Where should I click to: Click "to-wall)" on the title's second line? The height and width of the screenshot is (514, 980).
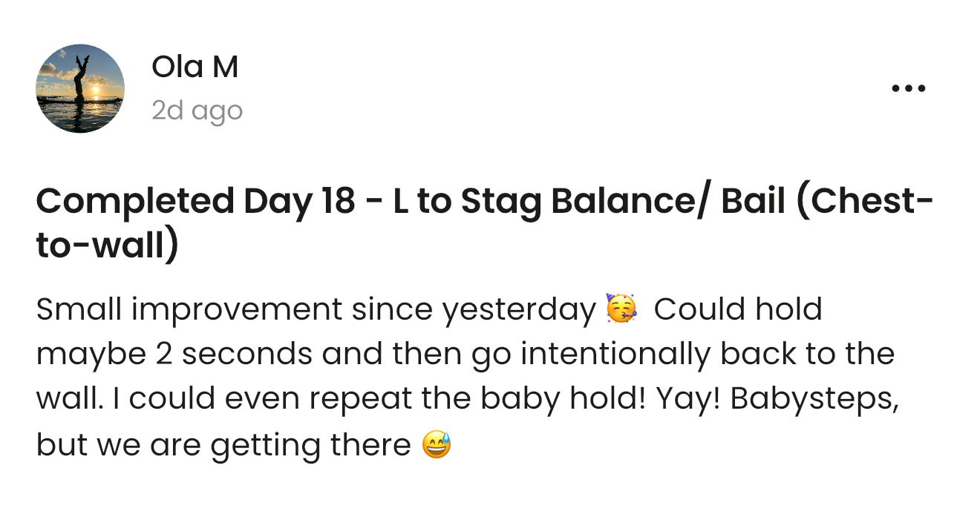(107, 246)
